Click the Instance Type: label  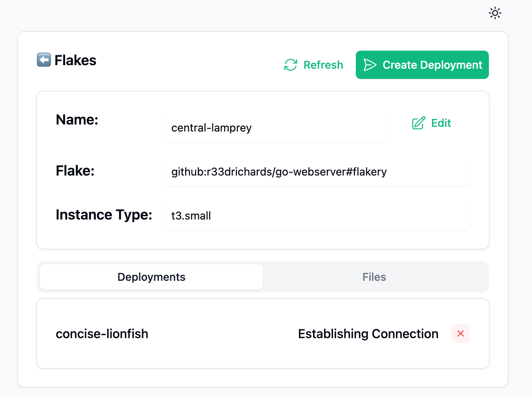pyautogui.click(x=104, y=215)
